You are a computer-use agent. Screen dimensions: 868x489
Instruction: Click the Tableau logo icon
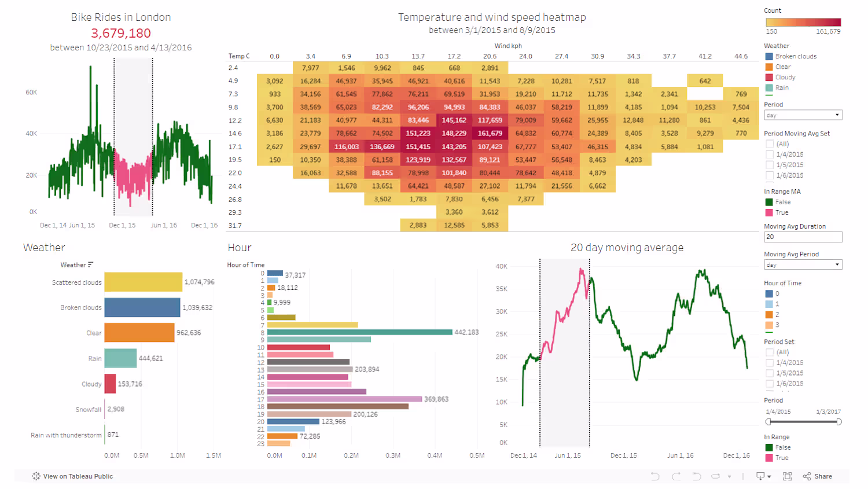(x=36, y=476)
